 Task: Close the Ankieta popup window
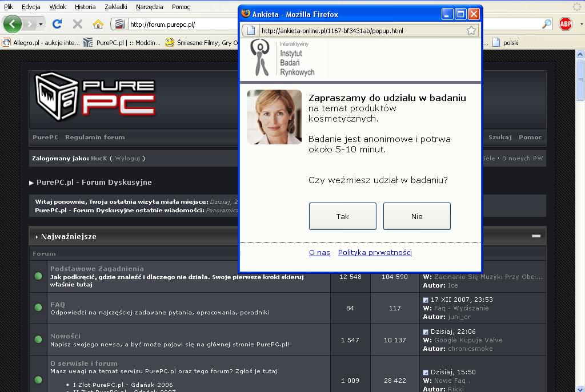point(474,14)
